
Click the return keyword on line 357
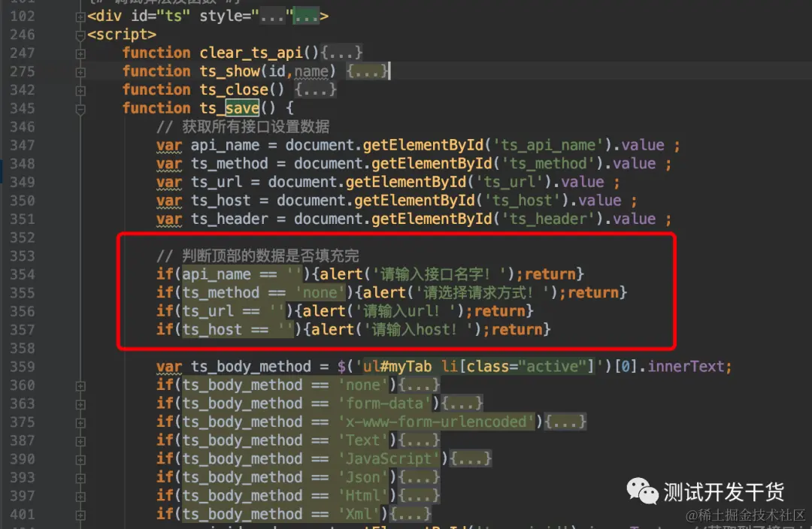pos(517,330)
